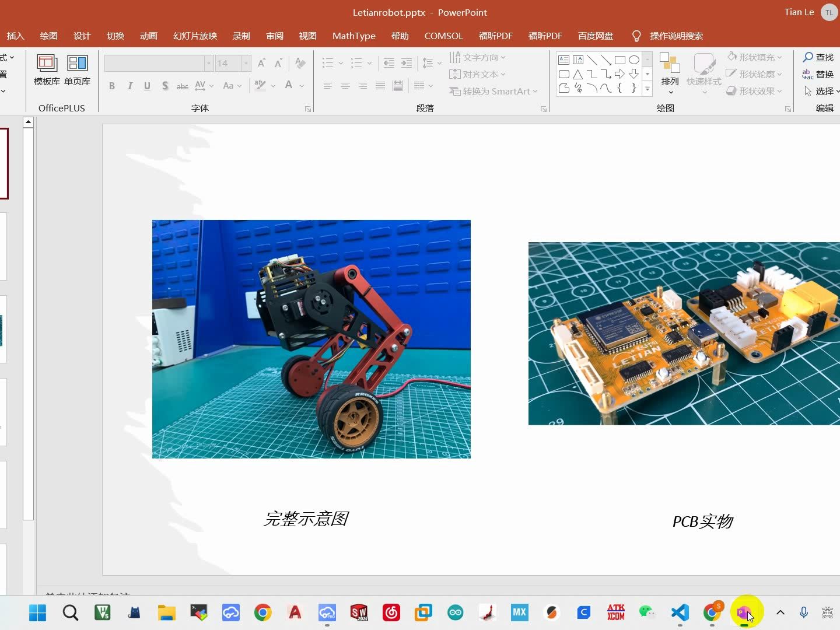Image resolution: width=840 pixels, height=630 pixels.
Task: Toggle italic formatting
Action: click(x=129, y=86)
